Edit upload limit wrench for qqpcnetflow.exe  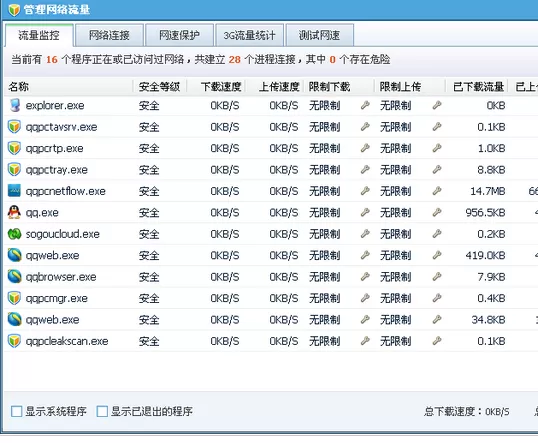click(437, 191)
